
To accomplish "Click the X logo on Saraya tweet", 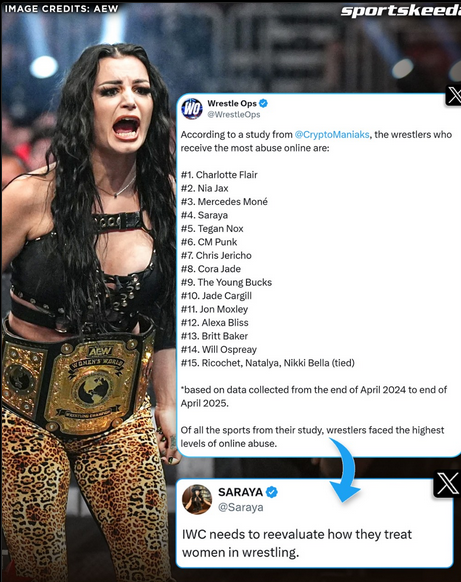I will 447,484.
